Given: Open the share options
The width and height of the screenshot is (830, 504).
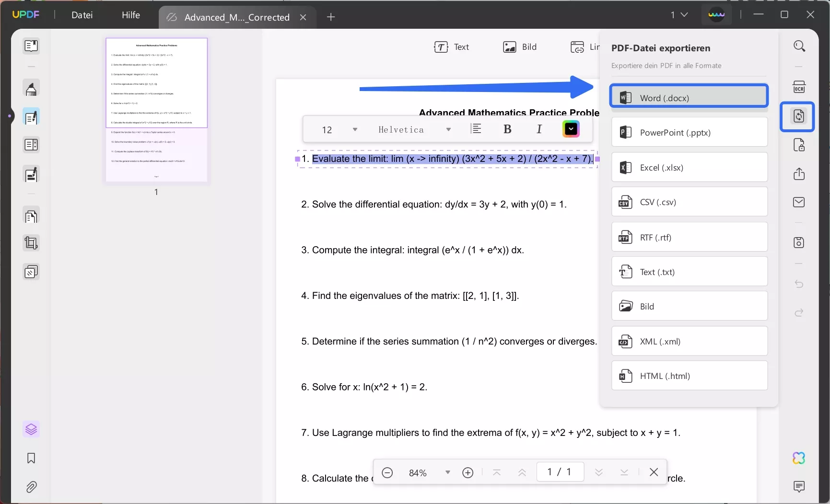Looking at the screenshot, I should [x=800, y=174].
